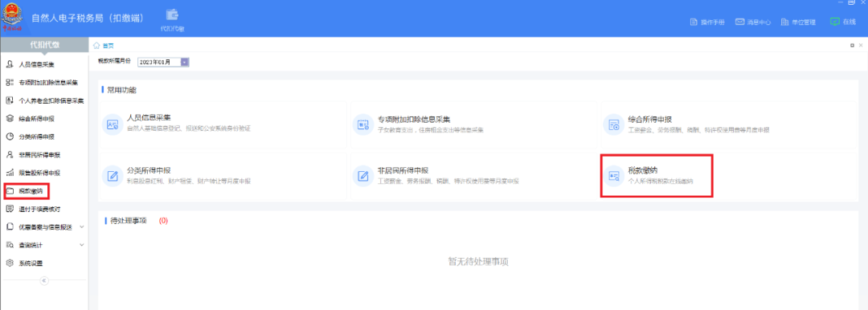Switch to the 首页 tab
868x310 pixels.
(x=104, y=46)
